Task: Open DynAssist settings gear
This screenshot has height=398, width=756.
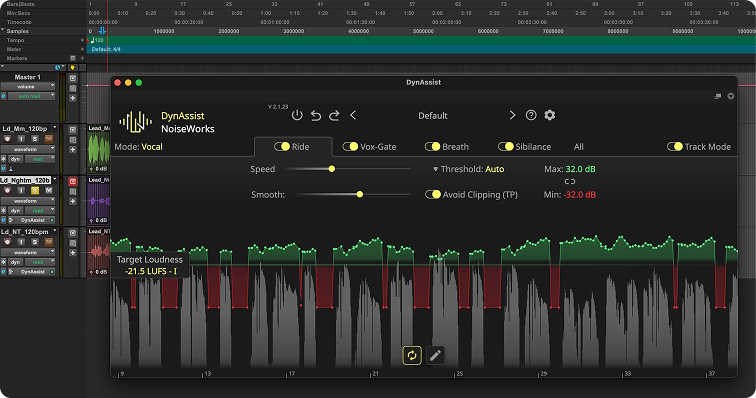Action: (550, 115)
